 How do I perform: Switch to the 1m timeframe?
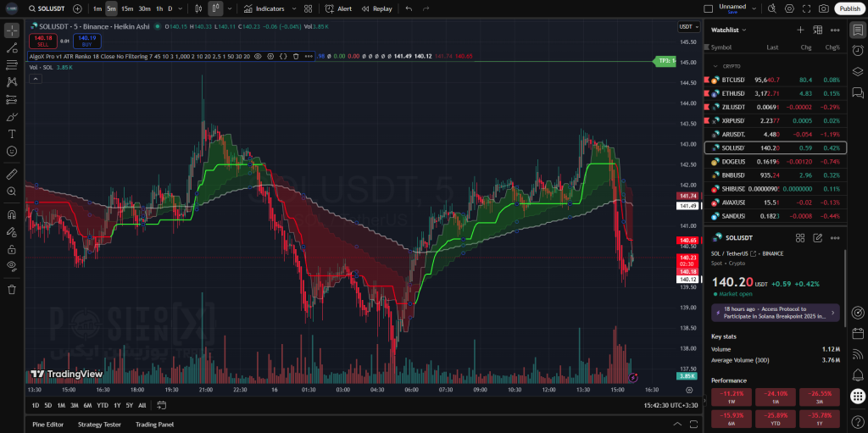tap(97, 8)
